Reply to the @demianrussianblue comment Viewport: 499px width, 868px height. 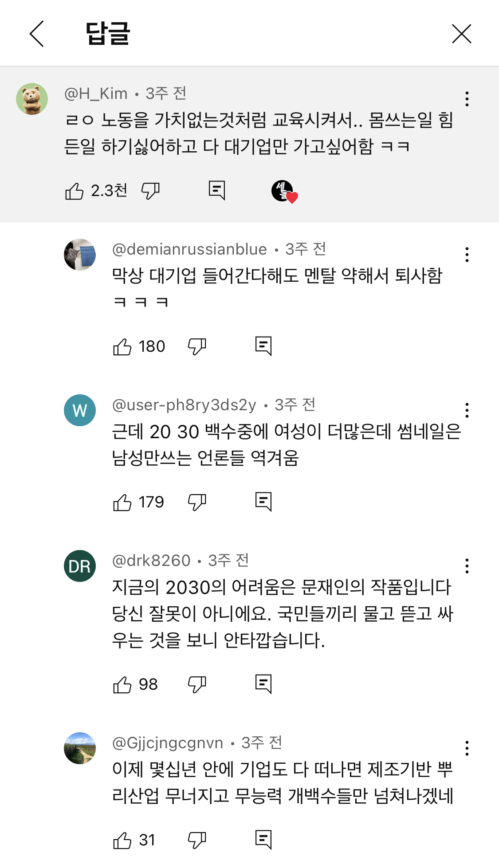[x=263, y=346]
